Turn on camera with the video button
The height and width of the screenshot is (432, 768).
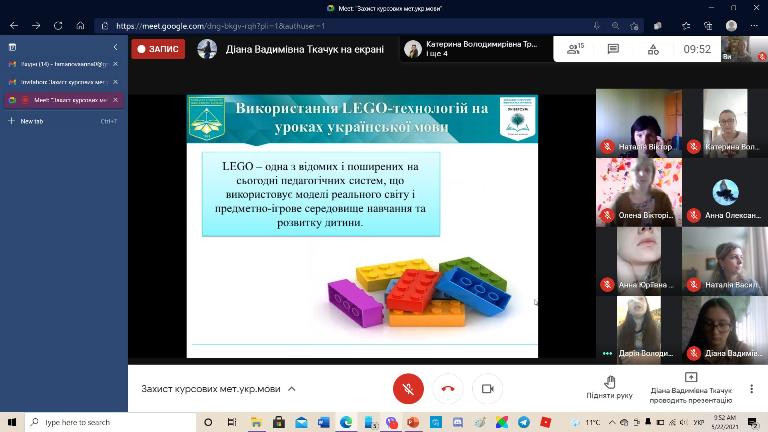(x=487, y=388)
